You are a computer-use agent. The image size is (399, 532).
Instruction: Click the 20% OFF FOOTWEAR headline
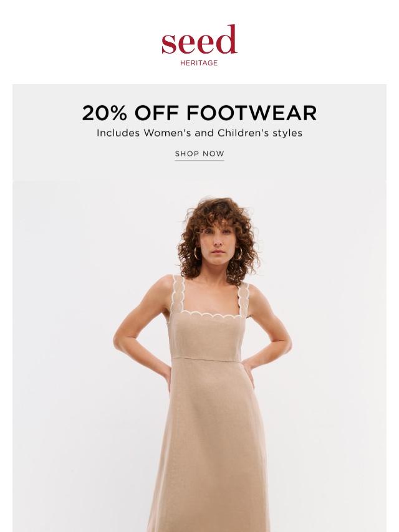199,113
